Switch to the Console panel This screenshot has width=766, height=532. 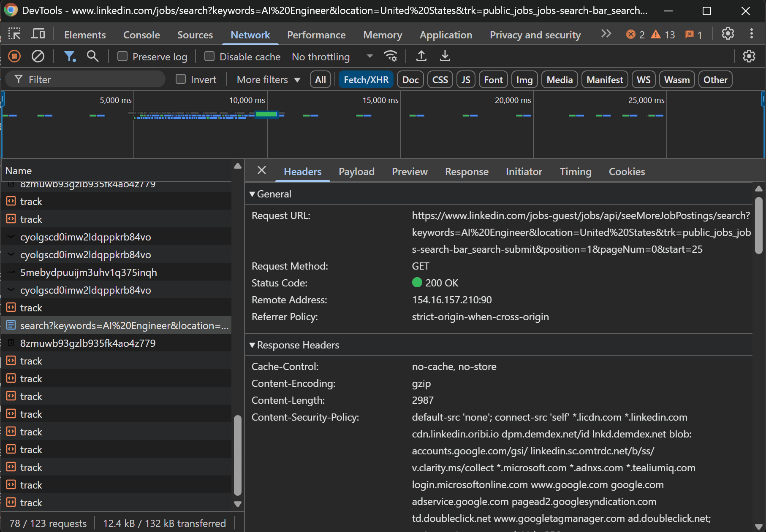tap(141, 35)
